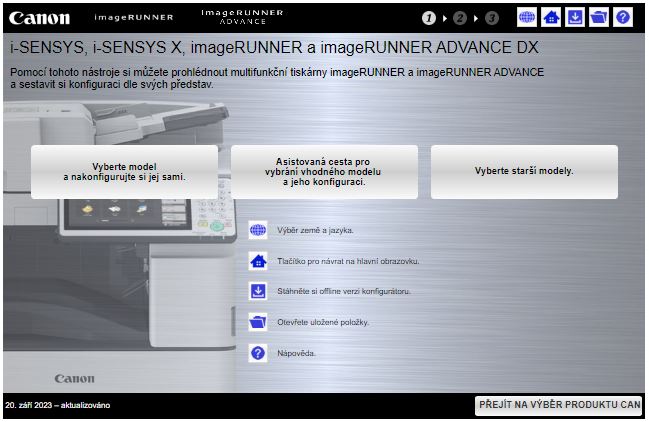
Task: Click the help question mark in header
Action: (x=623, y=17)
